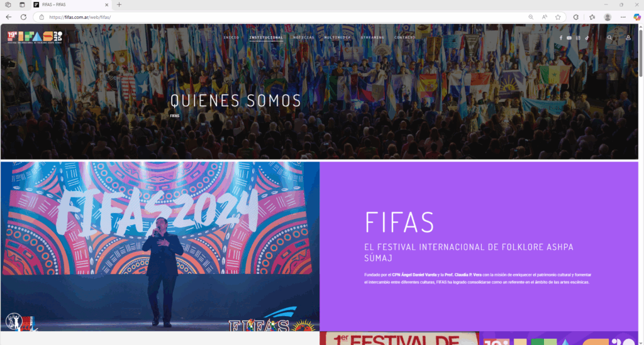
Task: Open the Copilot sidebar icon
Action: (x=636, y=17)
